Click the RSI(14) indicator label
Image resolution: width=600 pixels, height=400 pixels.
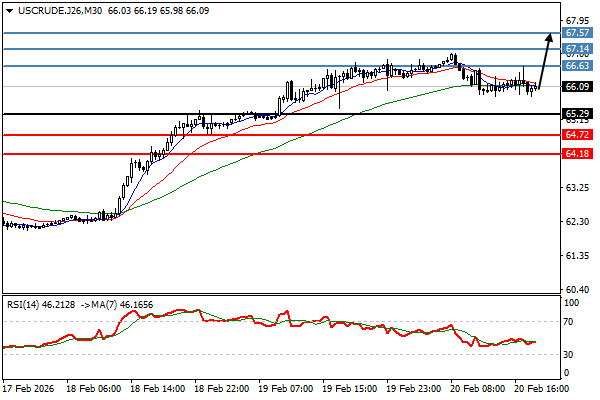pos(24,301)
